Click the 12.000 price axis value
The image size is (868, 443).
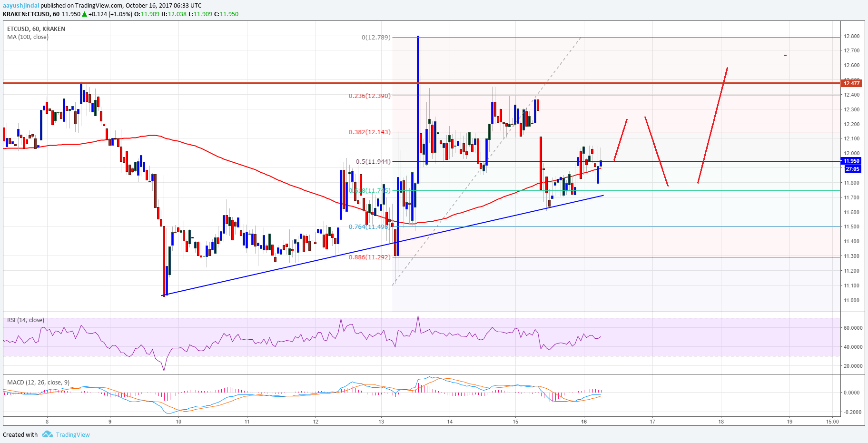point(852,153)
